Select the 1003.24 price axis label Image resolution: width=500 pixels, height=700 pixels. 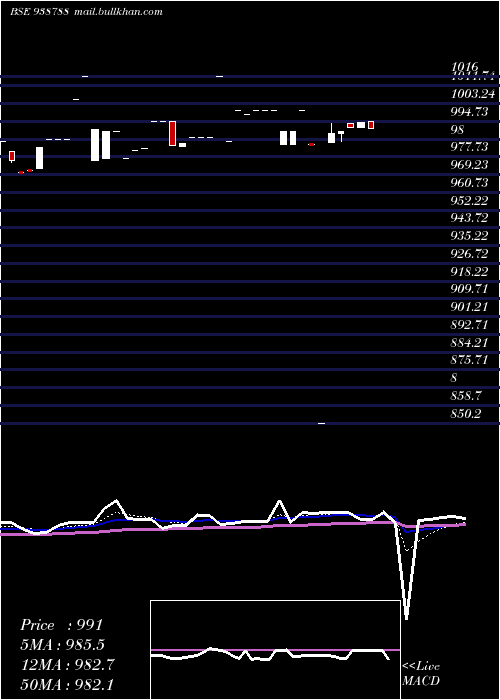click(472, 94)
